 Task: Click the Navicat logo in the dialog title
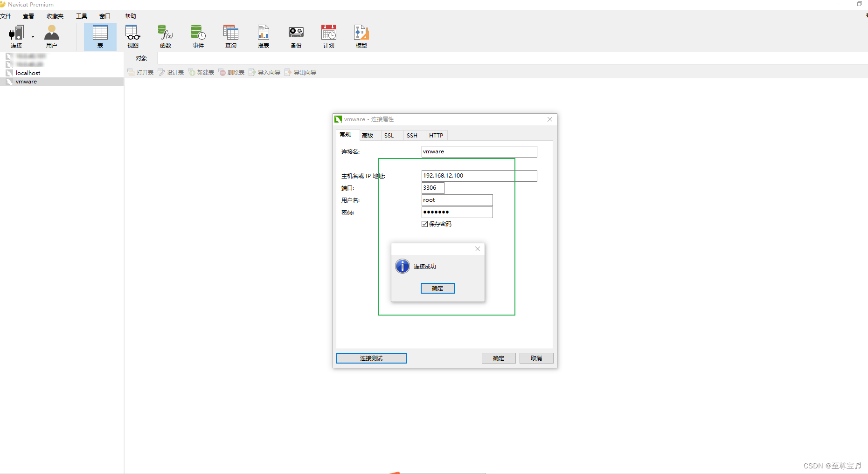click(338, 119)
